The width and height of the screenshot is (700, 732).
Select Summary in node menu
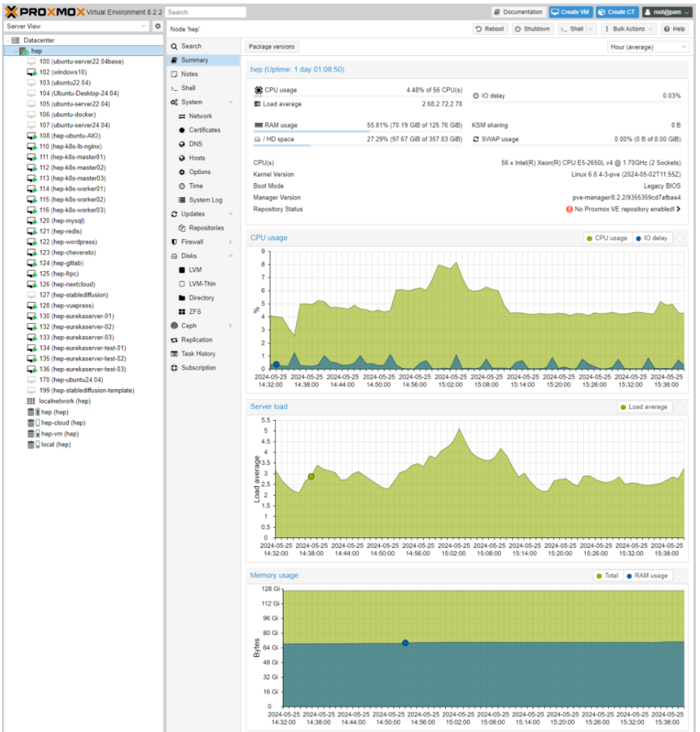(x=203, y=60)
